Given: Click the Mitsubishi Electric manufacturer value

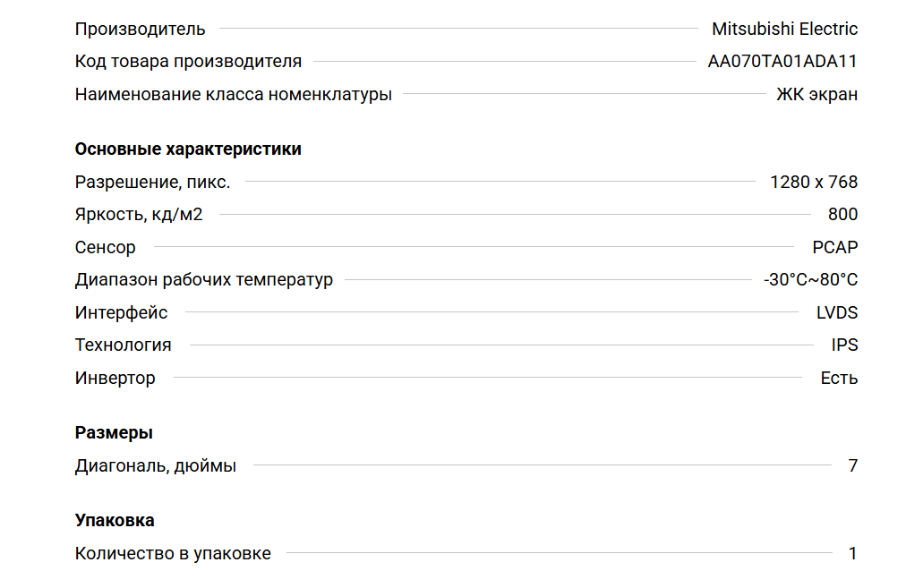Looking at the screenshot, I should pyautogui.click(x=784, y=29).
